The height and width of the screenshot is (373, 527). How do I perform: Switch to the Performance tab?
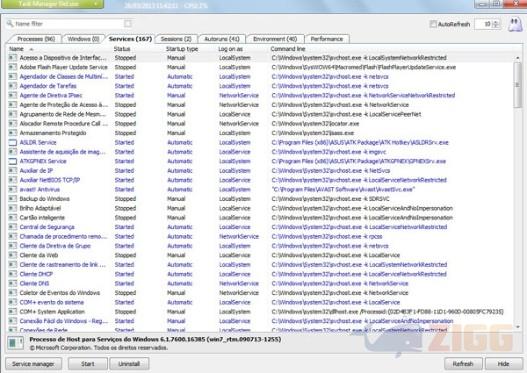pos(327,39)
